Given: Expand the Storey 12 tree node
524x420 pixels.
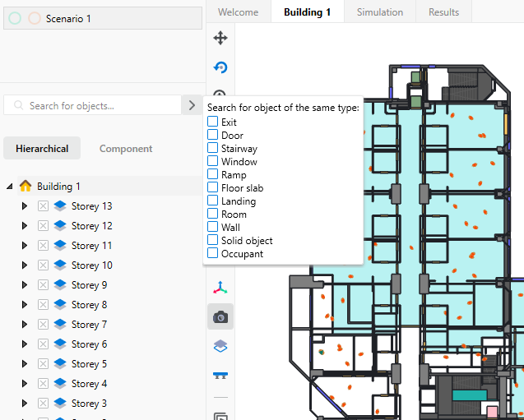Looking at the screenshot, I should pyautogui.click(x=25, y=226).
